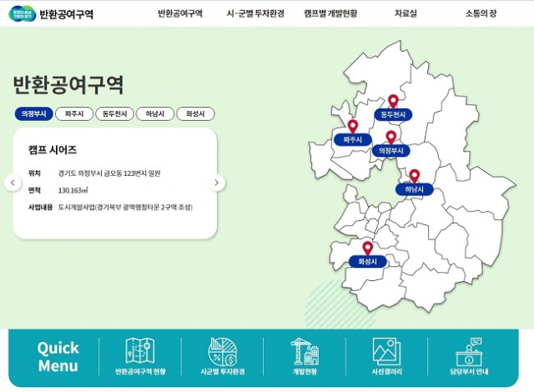Open 담당부서 안내 desk icon

coord(469,351)
